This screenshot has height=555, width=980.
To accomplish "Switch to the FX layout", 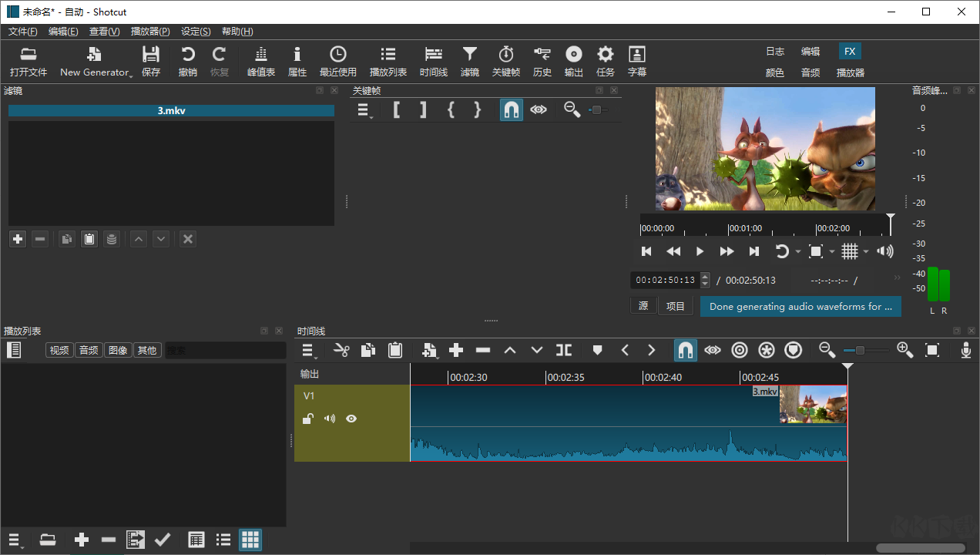I will (850, 52).
